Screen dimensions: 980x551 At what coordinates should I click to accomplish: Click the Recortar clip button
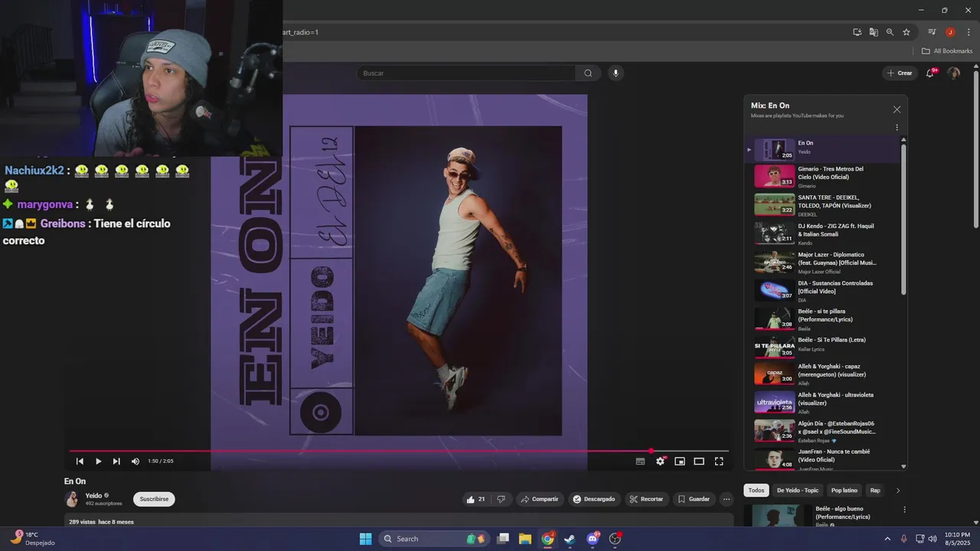click(647, 499)
